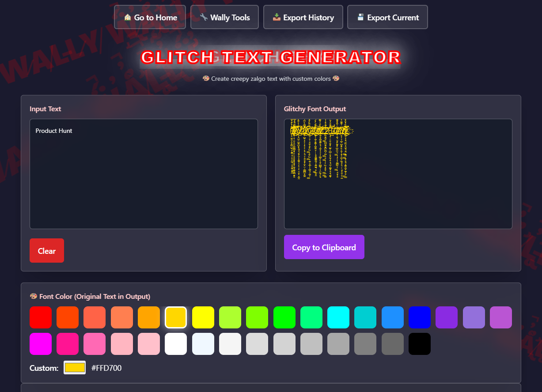Viewport: 542px width, 392px height.
Task: Select the pure lime green swatch
Action: 284,317
